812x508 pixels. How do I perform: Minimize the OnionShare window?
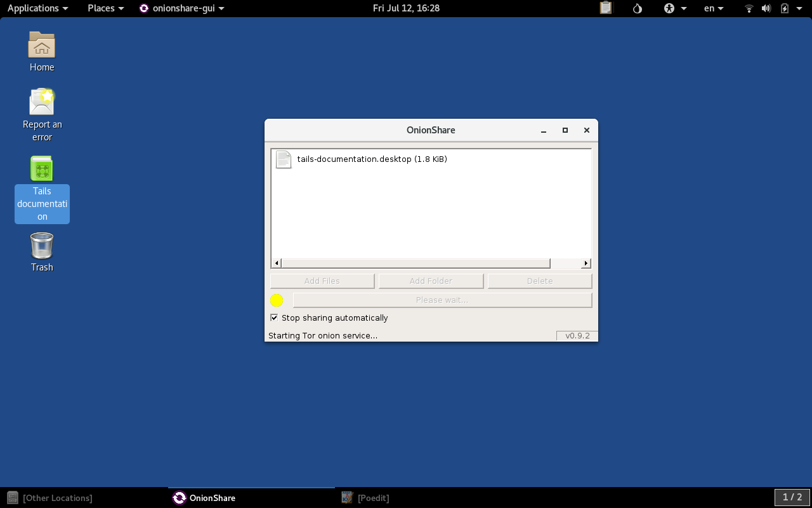[x=544, y=130]
